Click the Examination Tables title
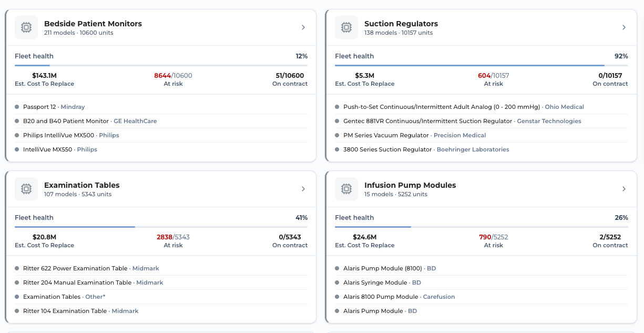Viewport: 644px width, 333px height. tap(82, 185)
